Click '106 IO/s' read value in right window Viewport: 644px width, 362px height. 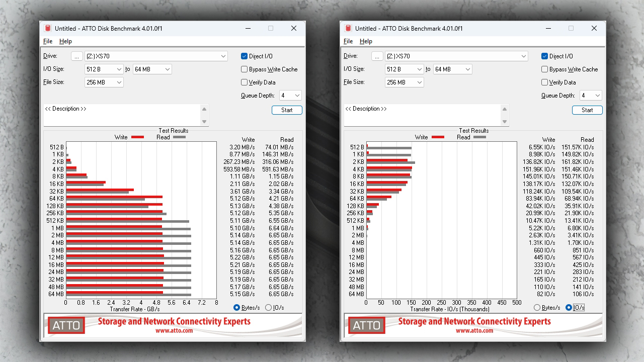583,294
